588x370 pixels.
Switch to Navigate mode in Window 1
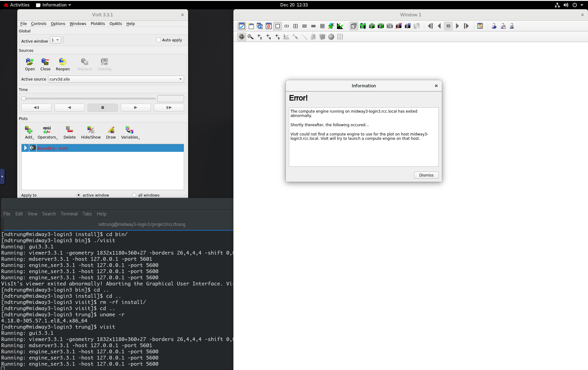pos(241,37)
